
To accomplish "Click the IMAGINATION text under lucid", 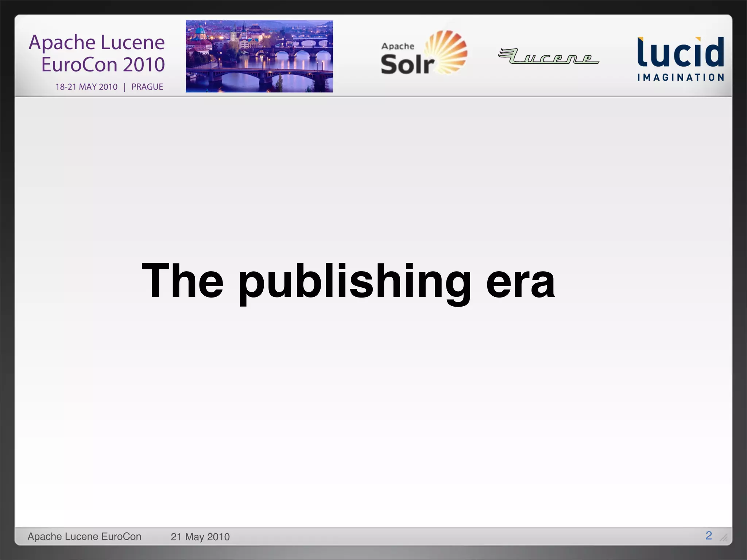I will [681, 77].
